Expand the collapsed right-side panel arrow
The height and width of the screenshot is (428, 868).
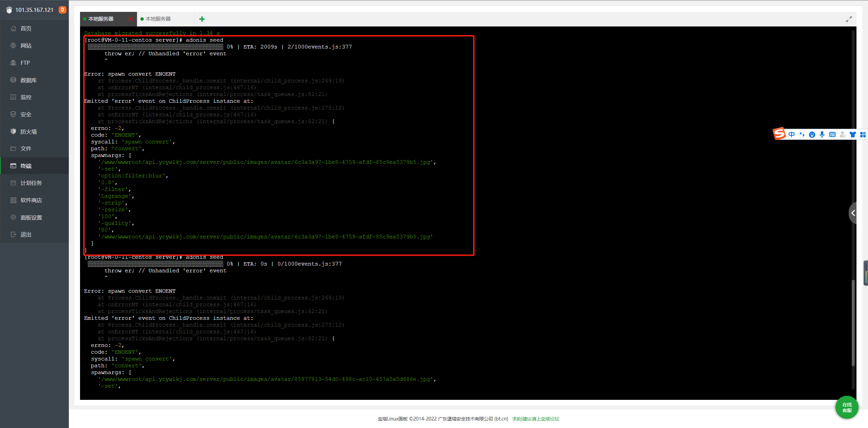click(853, 213)
